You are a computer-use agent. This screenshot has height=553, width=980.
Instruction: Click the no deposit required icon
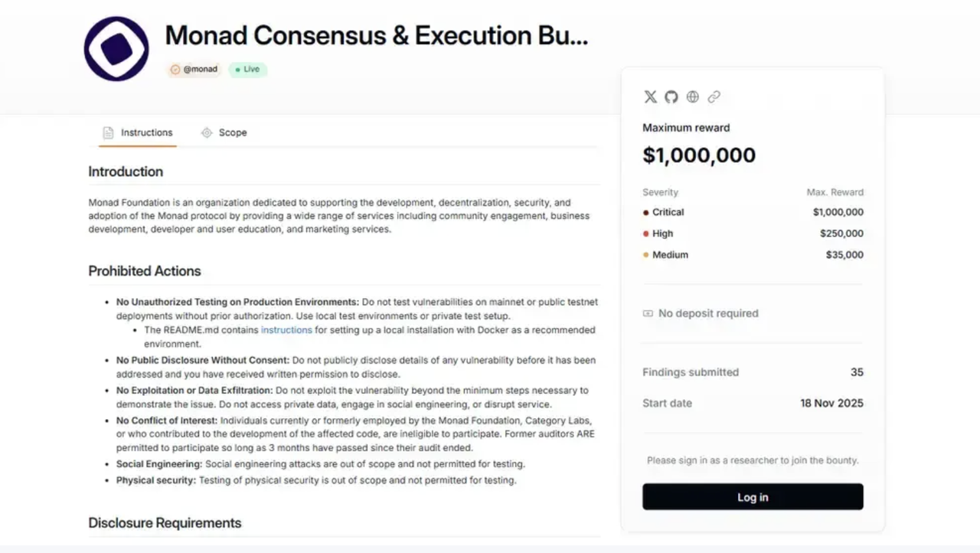648,313
